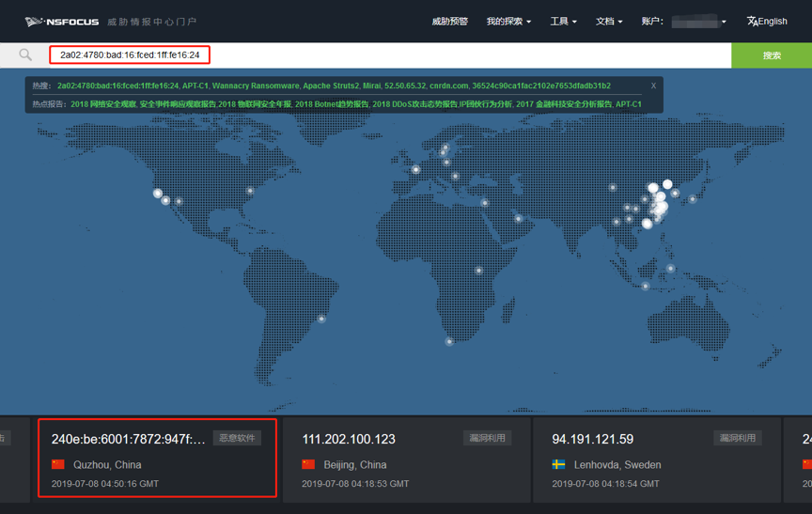Click the 漏洞利用 tag on 94.191.121.59 card
The width and height of the screenshot is (812, 514).
click(737, 438)
